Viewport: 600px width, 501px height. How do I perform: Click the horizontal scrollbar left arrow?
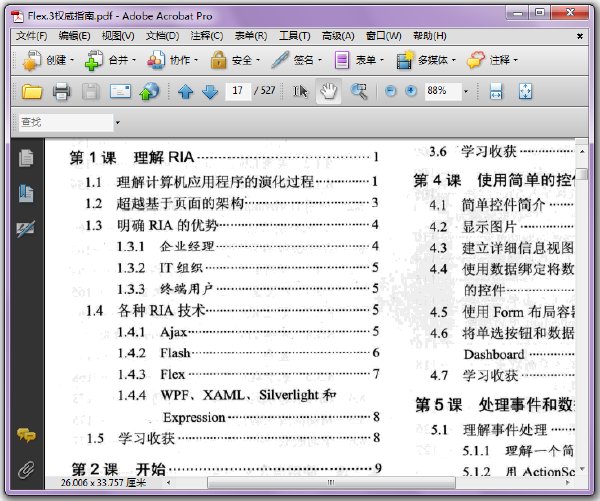169,483
